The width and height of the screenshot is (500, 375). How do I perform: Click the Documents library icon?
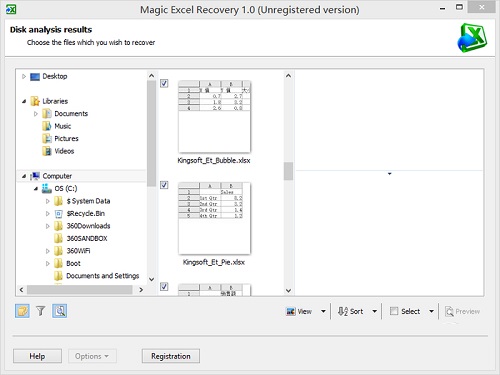coord(47,114)
